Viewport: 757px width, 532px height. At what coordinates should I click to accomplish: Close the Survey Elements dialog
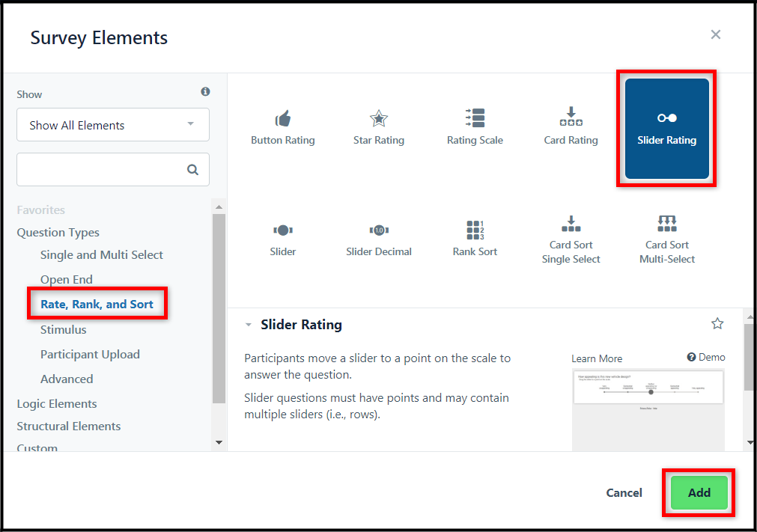coord(716,34)
